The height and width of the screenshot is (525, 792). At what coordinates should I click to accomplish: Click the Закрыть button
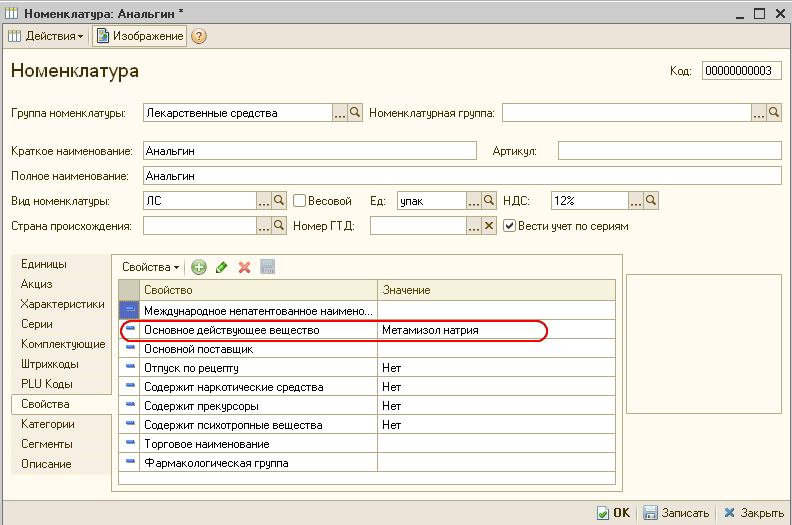click(x=752, y=512)
